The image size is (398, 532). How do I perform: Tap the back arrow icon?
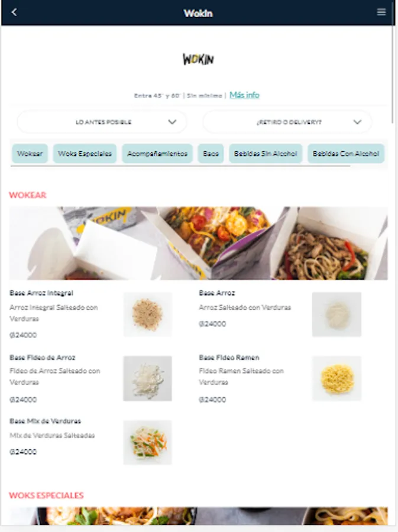14,12
